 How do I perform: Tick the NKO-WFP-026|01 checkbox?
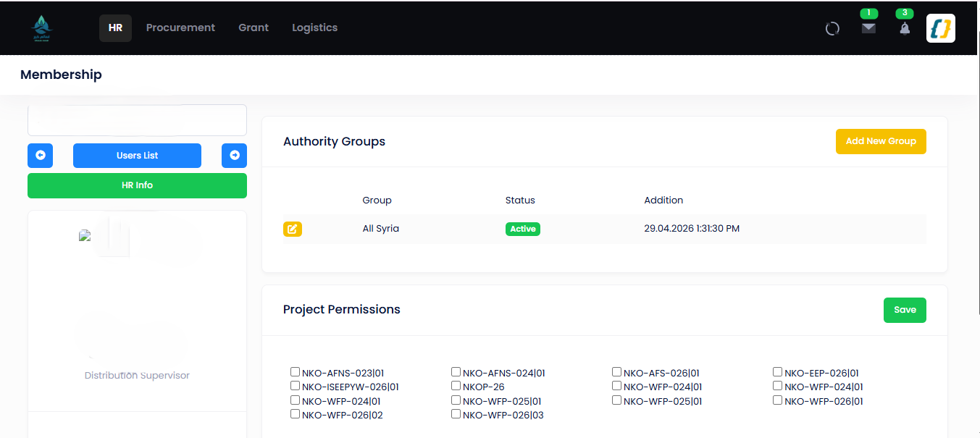point(777,400)
